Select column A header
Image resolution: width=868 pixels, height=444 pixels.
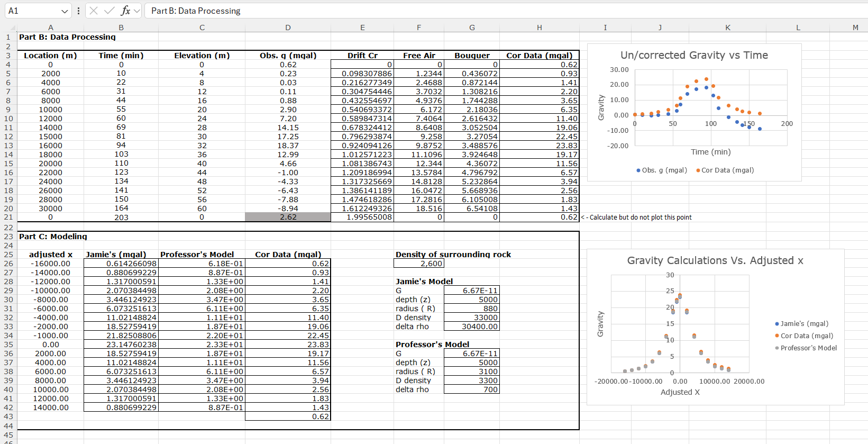(x=51, y=28)
